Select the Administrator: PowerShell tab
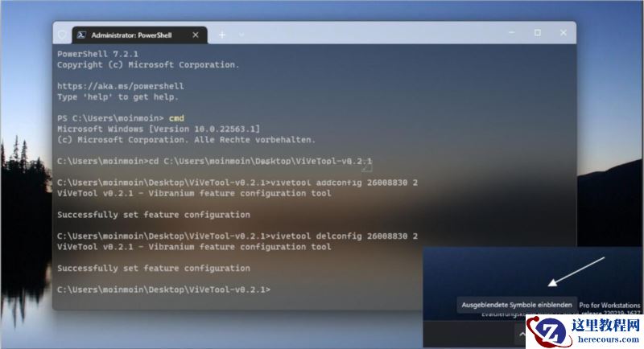The image size is (644, 349). coord(139,35)
